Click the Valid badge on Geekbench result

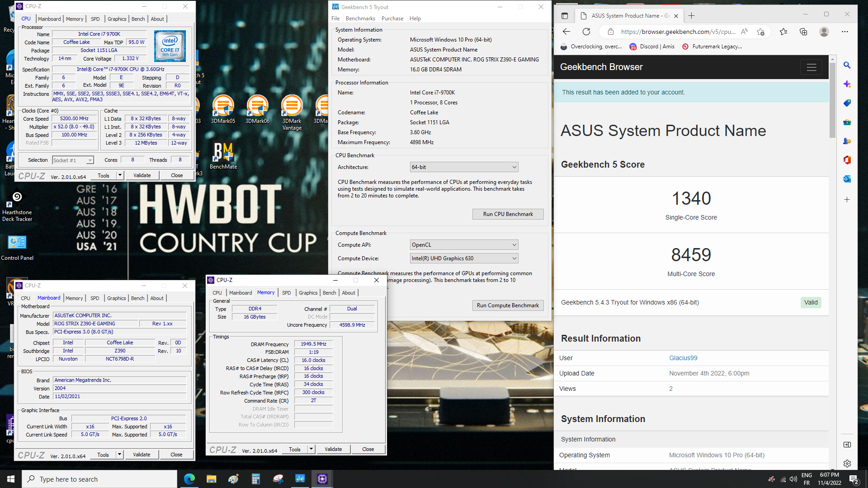pos(811,302)
